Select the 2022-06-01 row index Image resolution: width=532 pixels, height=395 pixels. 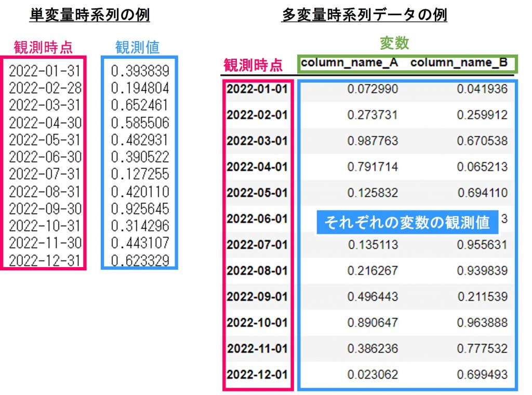[257, 219]
